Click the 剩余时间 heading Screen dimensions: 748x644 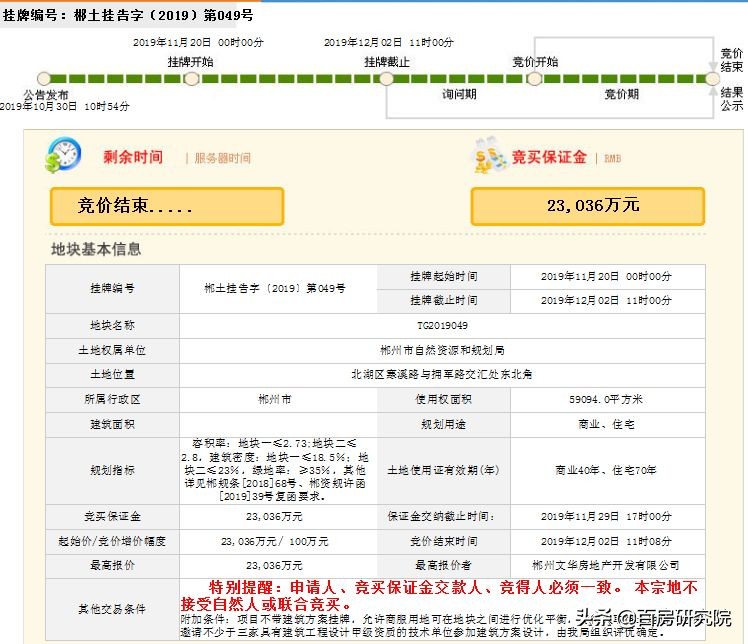133,157
